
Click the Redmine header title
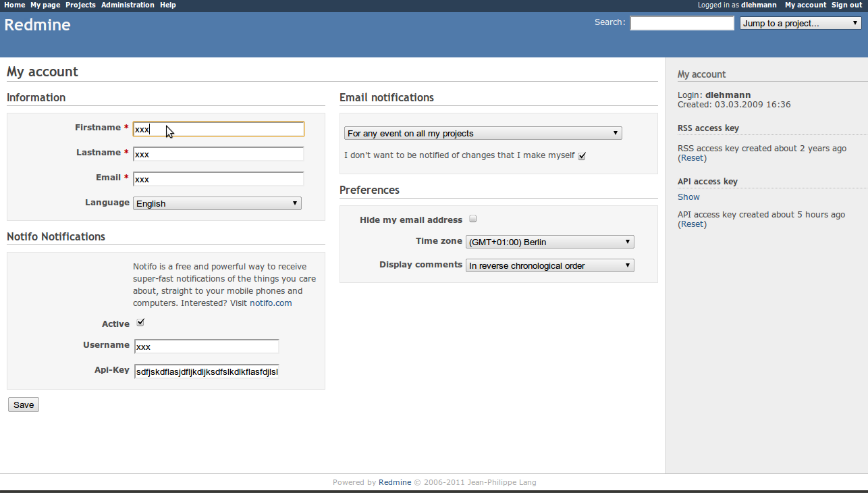pos(37,25)
